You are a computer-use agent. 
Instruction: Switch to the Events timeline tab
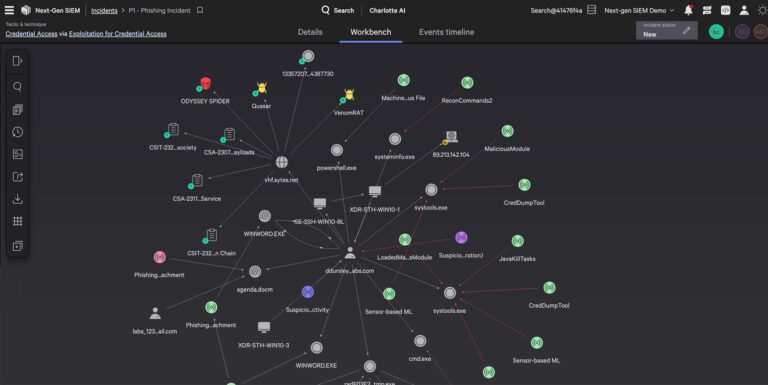446,32
